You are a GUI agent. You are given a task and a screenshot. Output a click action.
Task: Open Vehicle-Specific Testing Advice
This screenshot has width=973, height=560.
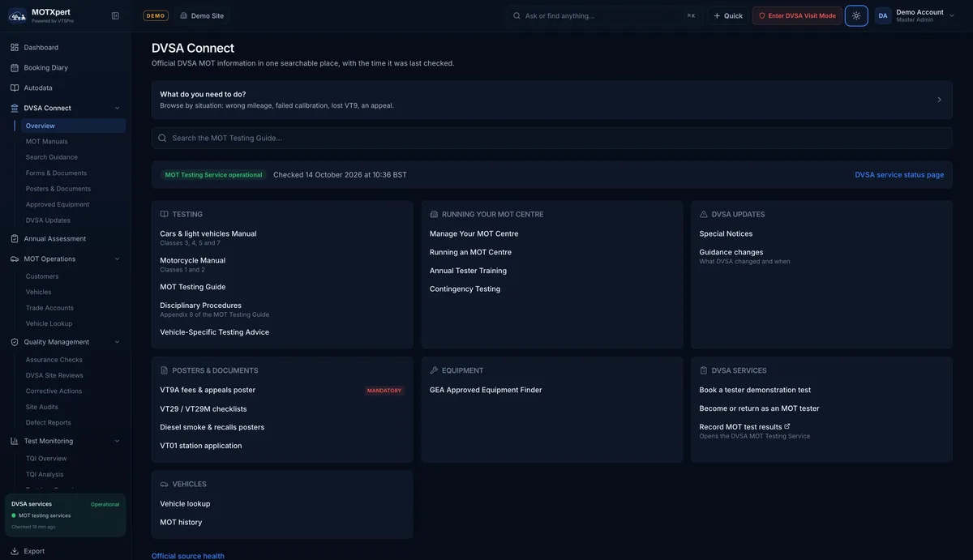pos(215,332)
